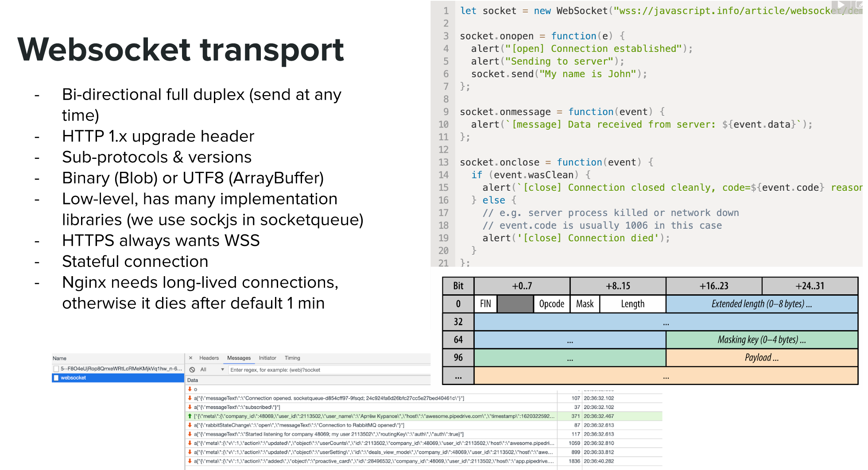Click length value 371 in green row
The image size is (868, 470).
pos(576,416)
